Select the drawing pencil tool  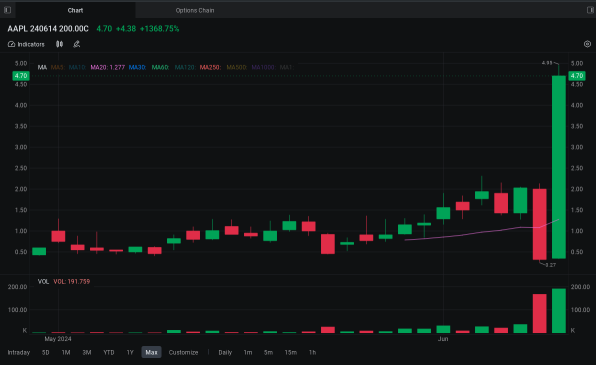(76, 44)
